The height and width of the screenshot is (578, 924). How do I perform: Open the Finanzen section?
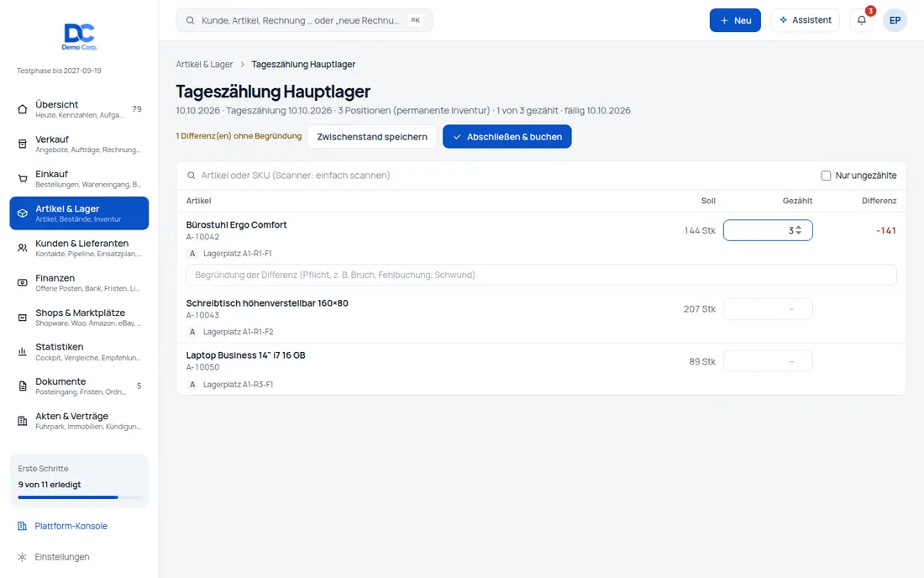[79, 283]
